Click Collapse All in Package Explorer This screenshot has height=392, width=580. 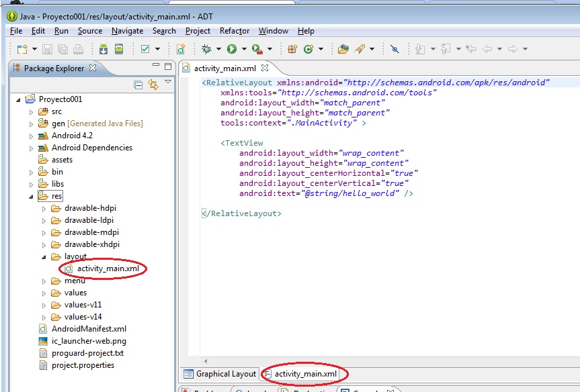pyautogui.click(x=138, y=85)
